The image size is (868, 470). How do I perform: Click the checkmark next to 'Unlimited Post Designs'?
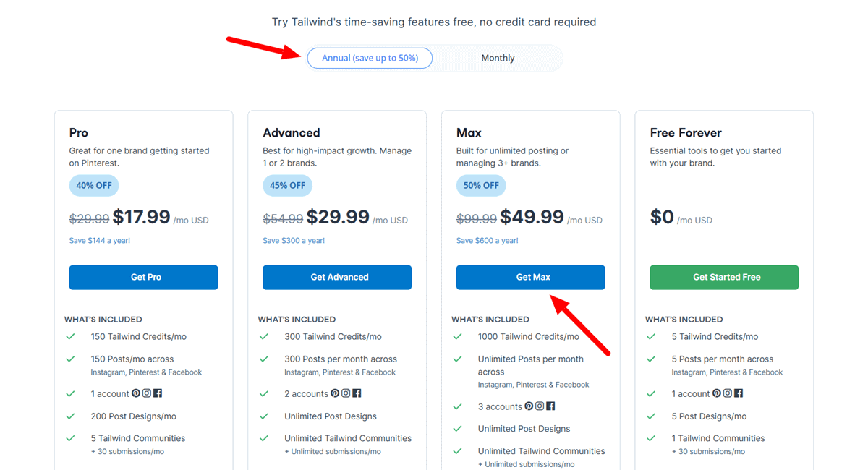263,416
